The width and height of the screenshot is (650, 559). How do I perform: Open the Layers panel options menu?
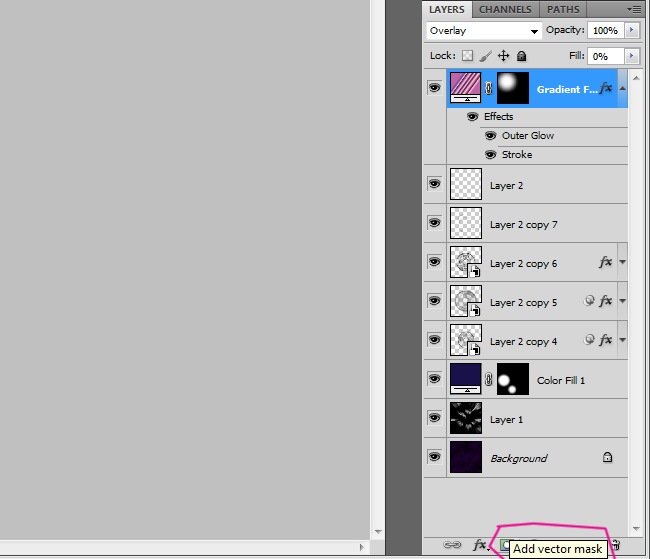(x=634, y=9)
